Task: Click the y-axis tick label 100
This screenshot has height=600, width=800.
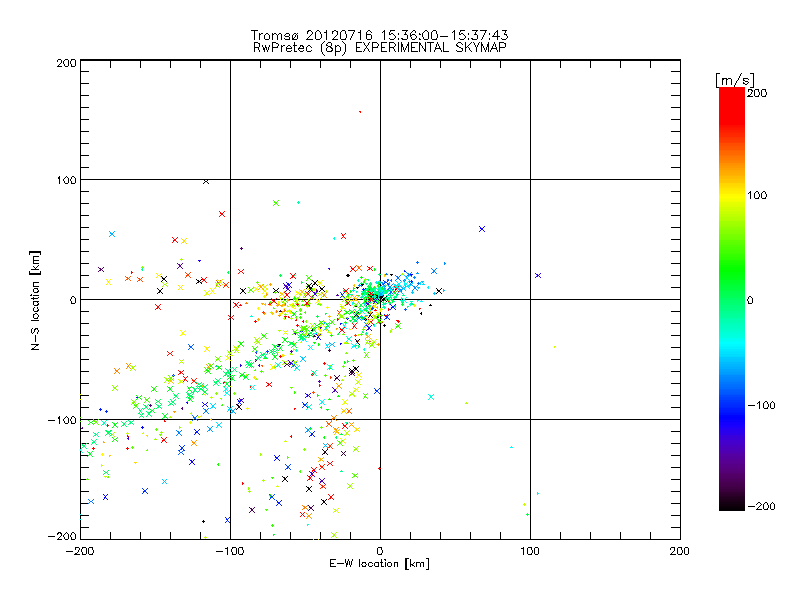Action: pos(66,180)
